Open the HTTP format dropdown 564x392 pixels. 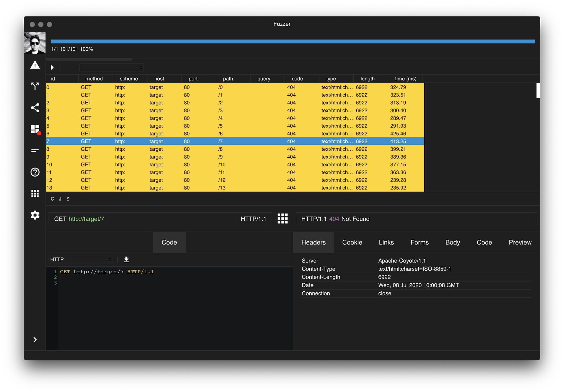coord(81,259)
